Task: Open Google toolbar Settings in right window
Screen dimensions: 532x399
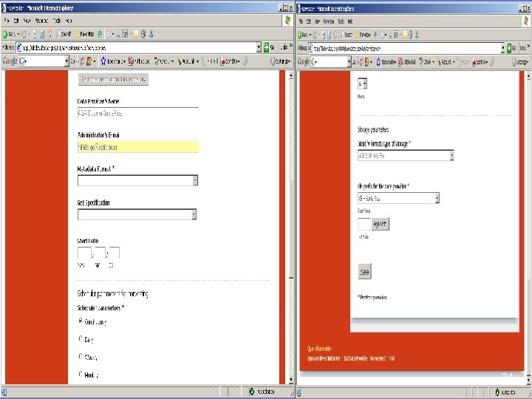Action: 519,62
